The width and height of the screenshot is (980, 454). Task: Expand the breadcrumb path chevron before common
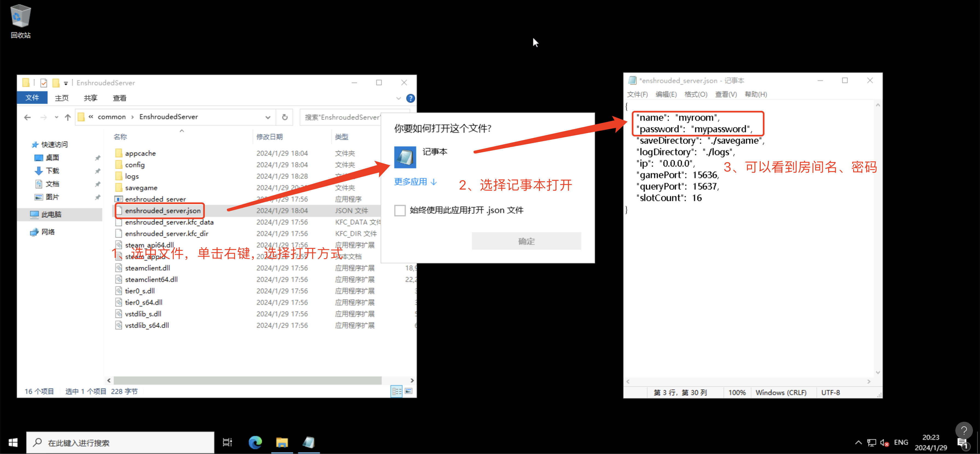pos(91,117)
